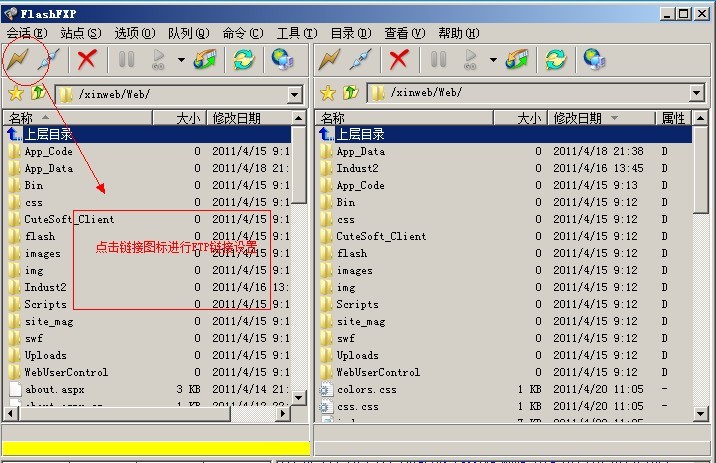Open the 工具(T) menu

[x=297, y=33]
